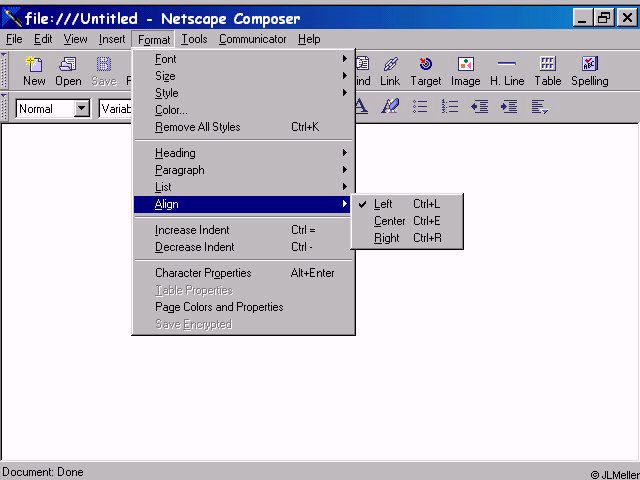Click the formatting toolbar collapse grip handle

tap(4, 107)
